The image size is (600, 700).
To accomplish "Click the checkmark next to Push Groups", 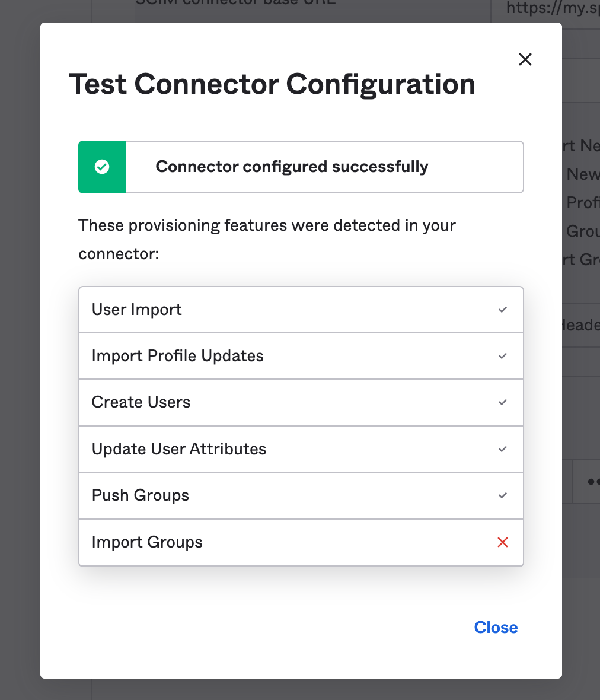I will tap(503, 495).
